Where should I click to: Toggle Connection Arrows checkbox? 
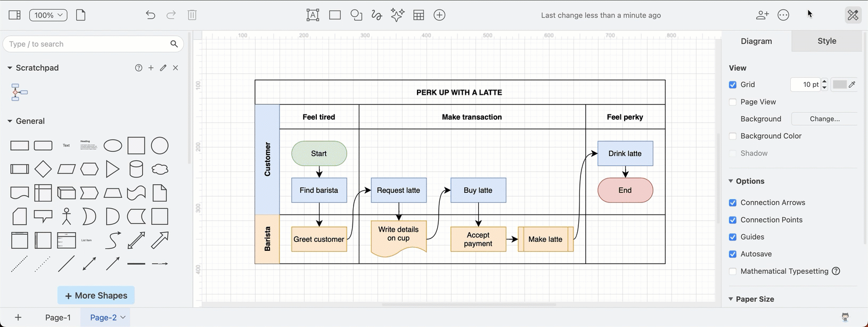coord(733,202)
